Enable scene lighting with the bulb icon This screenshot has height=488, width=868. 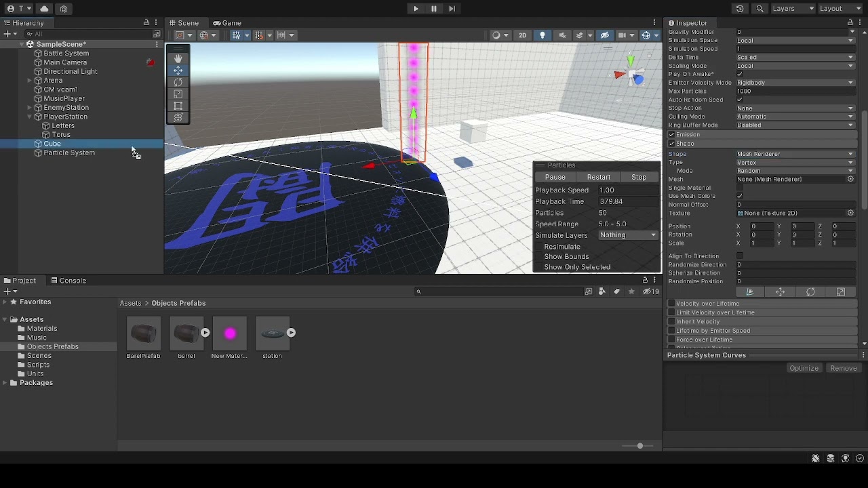point(543,35)
